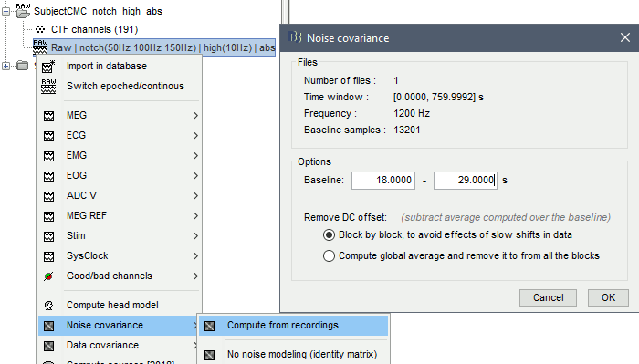
Task: Click the Baseline end field 29.0000
Action: (x=465, y=181)
